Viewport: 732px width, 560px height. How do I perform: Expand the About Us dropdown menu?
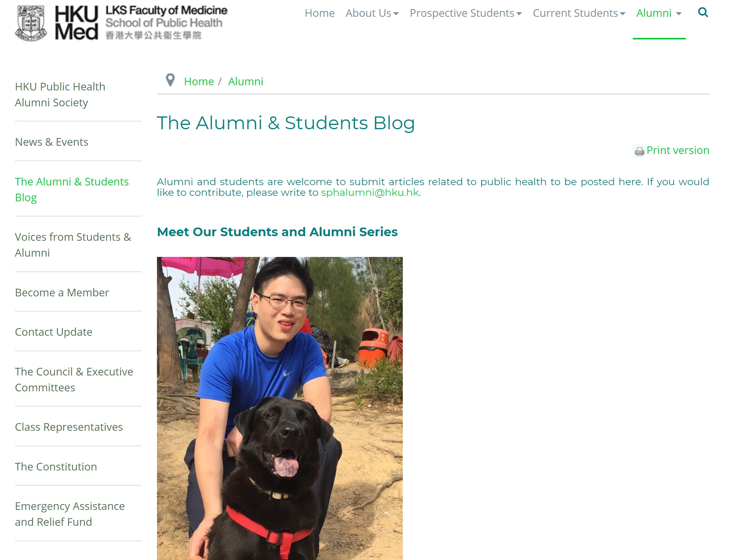[x=372, y=13]
